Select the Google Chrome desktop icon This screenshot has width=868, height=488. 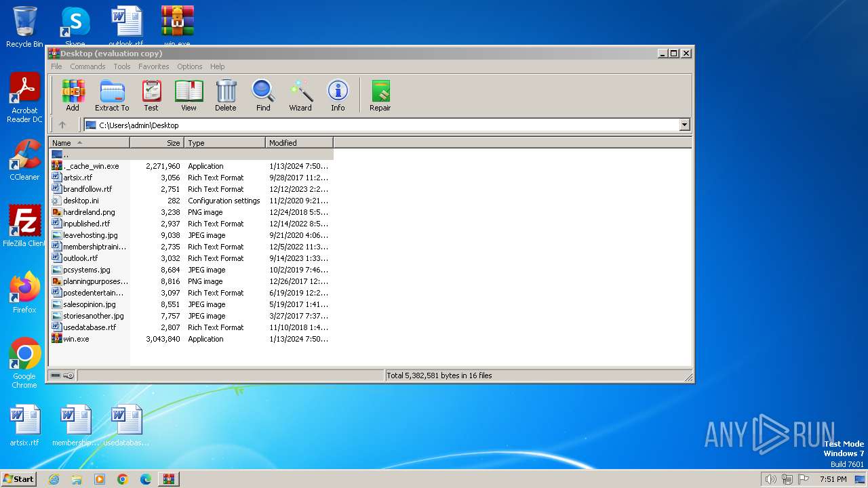pyautogui.click(x=24, y=363)
